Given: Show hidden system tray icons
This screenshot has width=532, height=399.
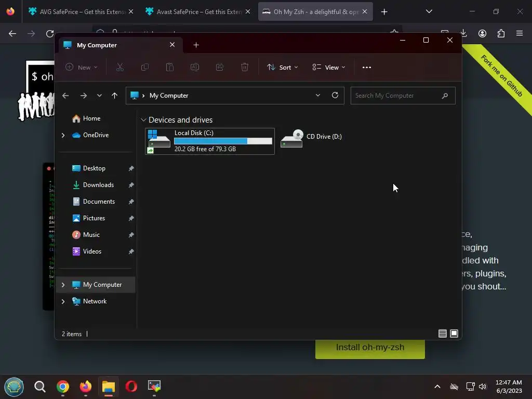Looking at the screenshot, I should 437,387.
